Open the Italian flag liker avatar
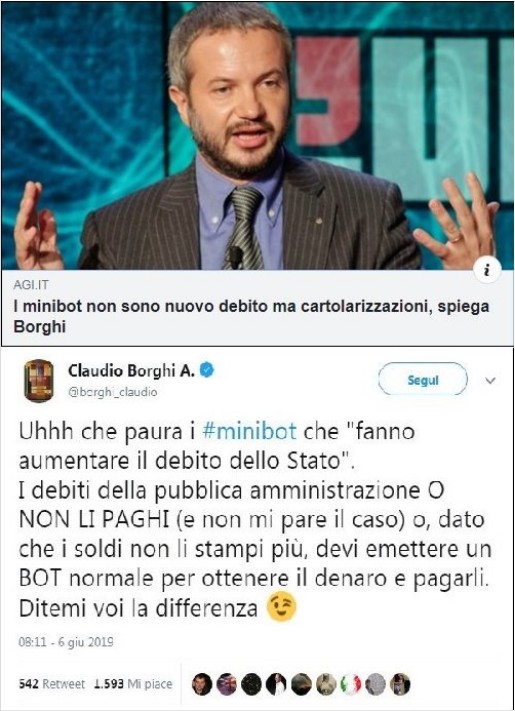Image resolution: width=515 pixels, height=711 pixels. pos(350,684)
